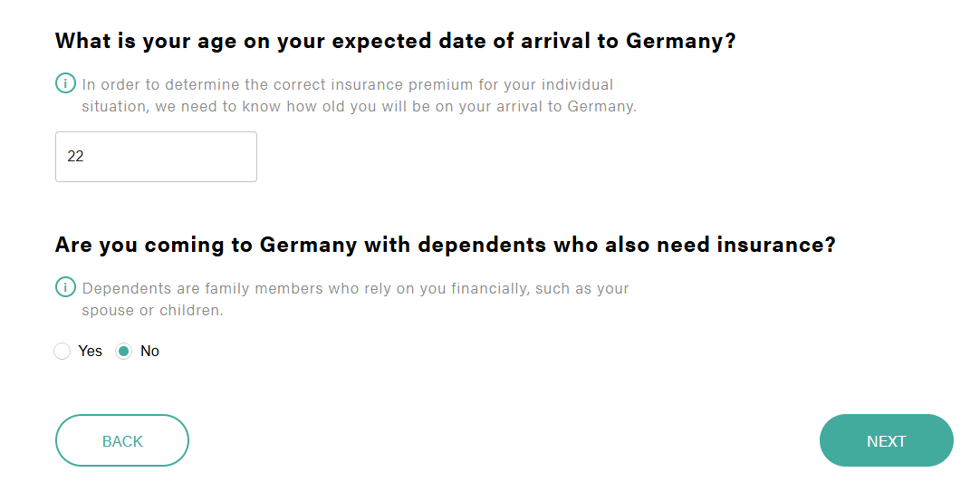Focus the age input field
Image resolution: width=980 pixels, height=492 pixels.
pyautogui.click(x=156, y=157)
